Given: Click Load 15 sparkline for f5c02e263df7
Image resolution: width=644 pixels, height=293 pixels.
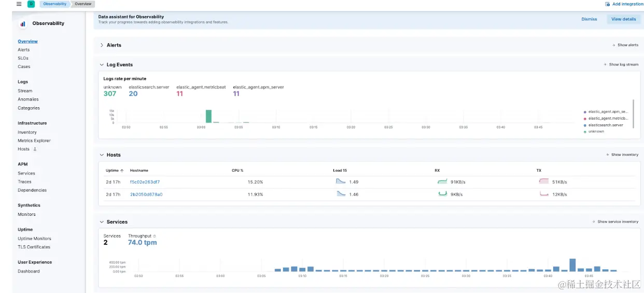Looking at the screenshot, I should pos(341,182).
